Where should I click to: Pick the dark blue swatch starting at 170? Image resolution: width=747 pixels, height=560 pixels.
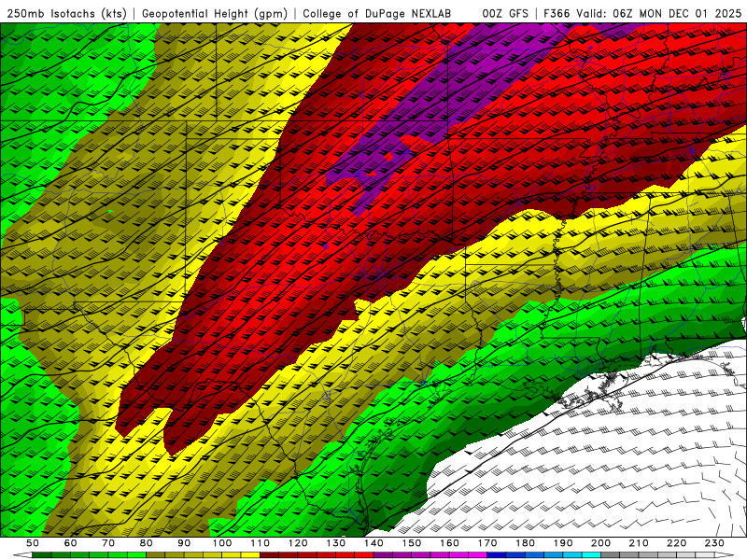click(x=497, y=554)
